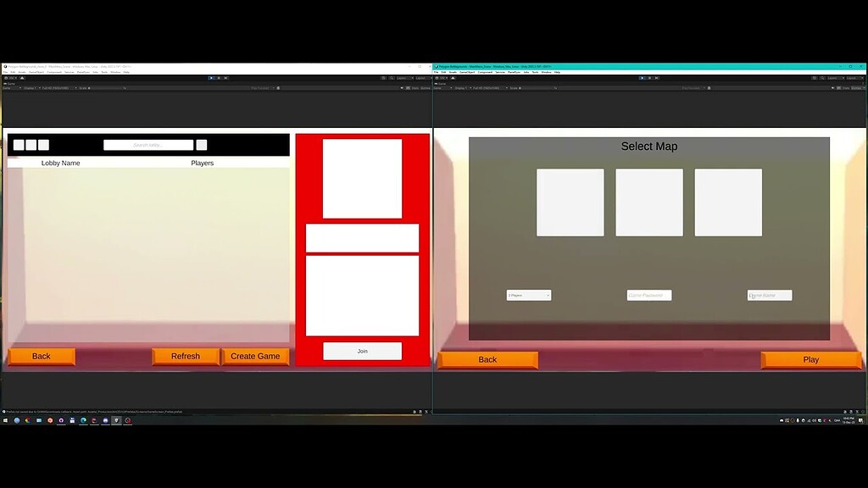This screenshot has height=488, width=868.
Task: Open the Layers dropdown in the left Unity window
Action: (x=404, y=77)
